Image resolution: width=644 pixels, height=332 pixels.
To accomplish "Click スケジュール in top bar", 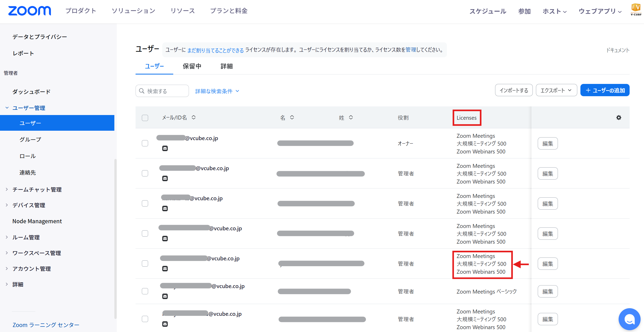I will (x=488, y=11).
